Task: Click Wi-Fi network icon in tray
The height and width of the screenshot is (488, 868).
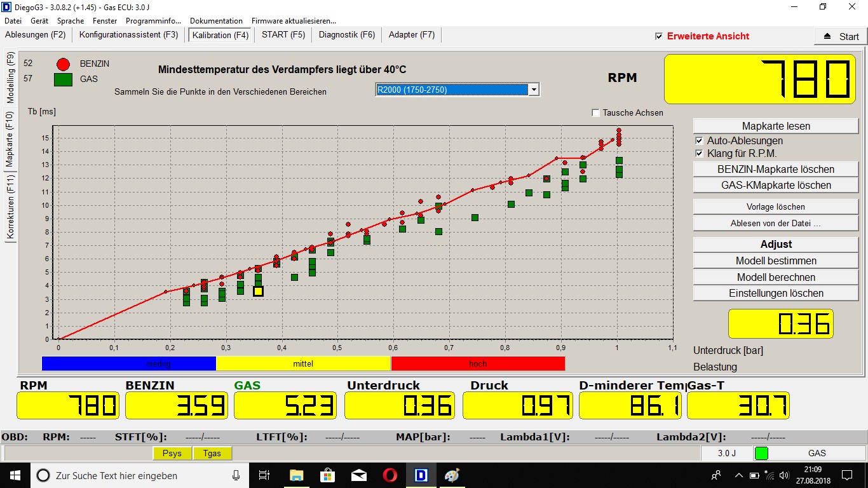Action: 770,475
